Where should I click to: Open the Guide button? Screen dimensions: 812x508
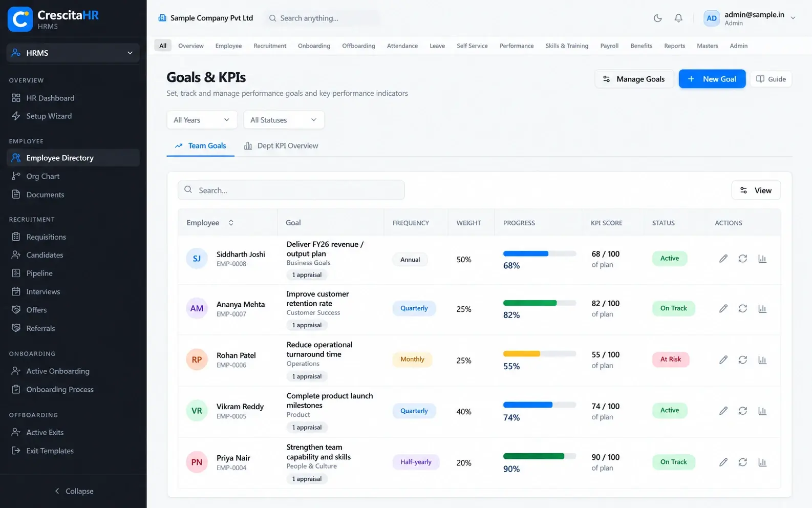(x=771, y=79)
